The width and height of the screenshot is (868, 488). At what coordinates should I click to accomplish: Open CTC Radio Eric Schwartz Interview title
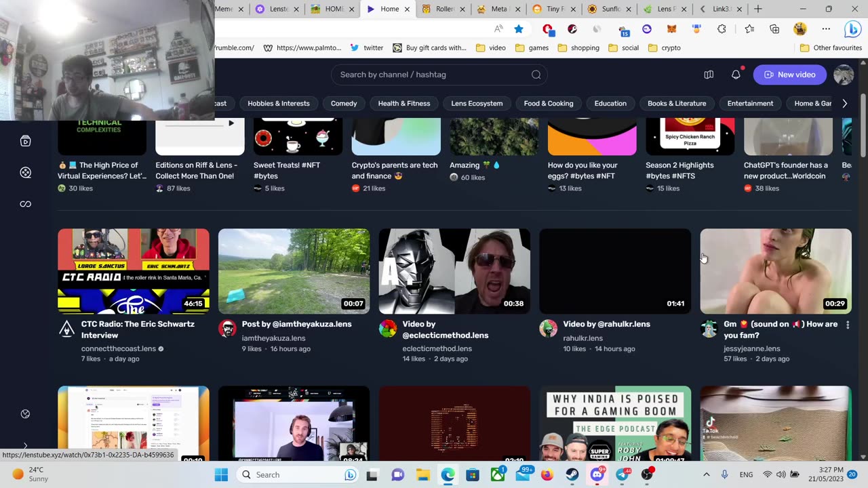tap(138, 329)
